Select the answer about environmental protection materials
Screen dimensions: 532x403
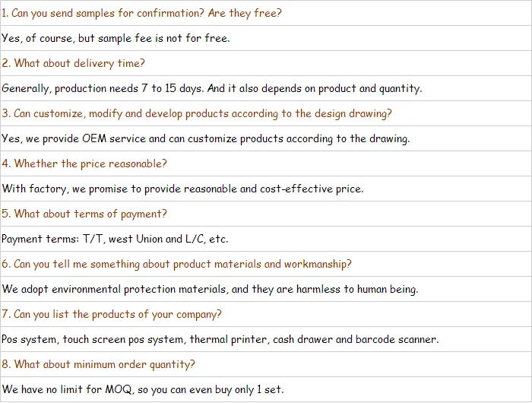click(210, 290)
